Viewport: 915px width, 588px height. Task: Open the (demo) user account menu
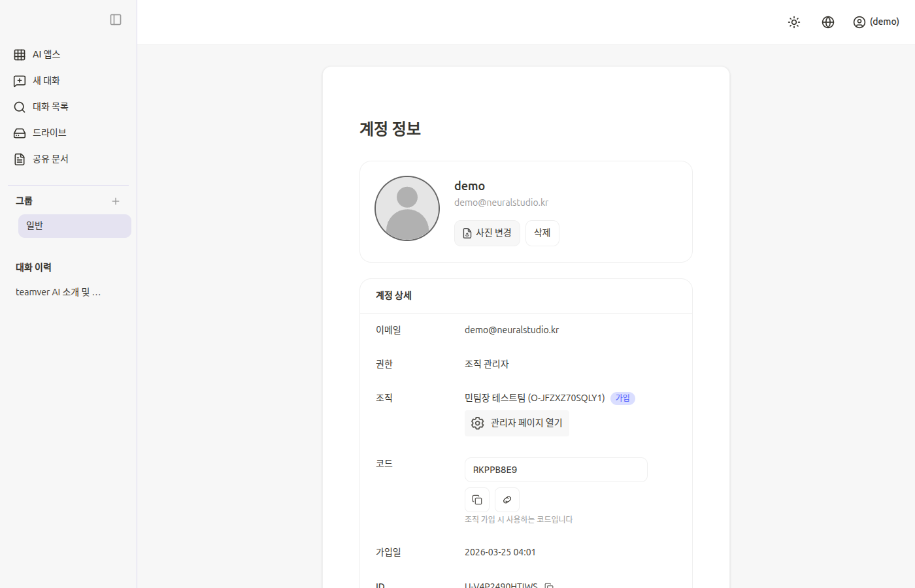[x=876, y=22]
